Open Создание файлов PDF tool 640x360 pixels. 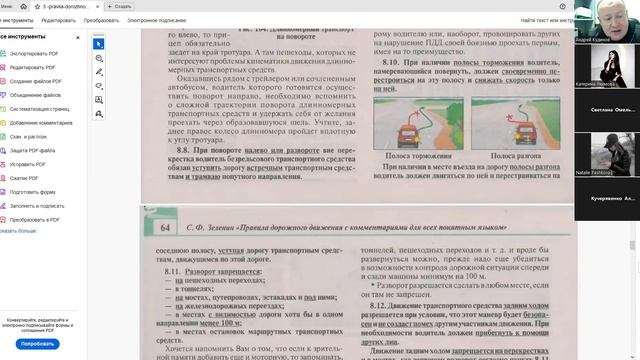[36, 81]
